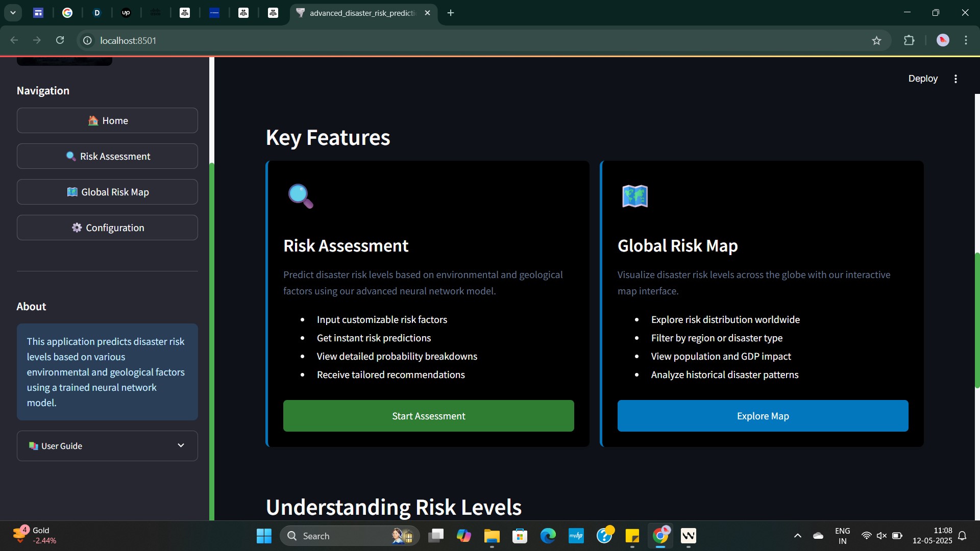The height and width of the screenshot is (551, 980).
Task: Click the Explore Map button
Action: [x=763, y=416]
